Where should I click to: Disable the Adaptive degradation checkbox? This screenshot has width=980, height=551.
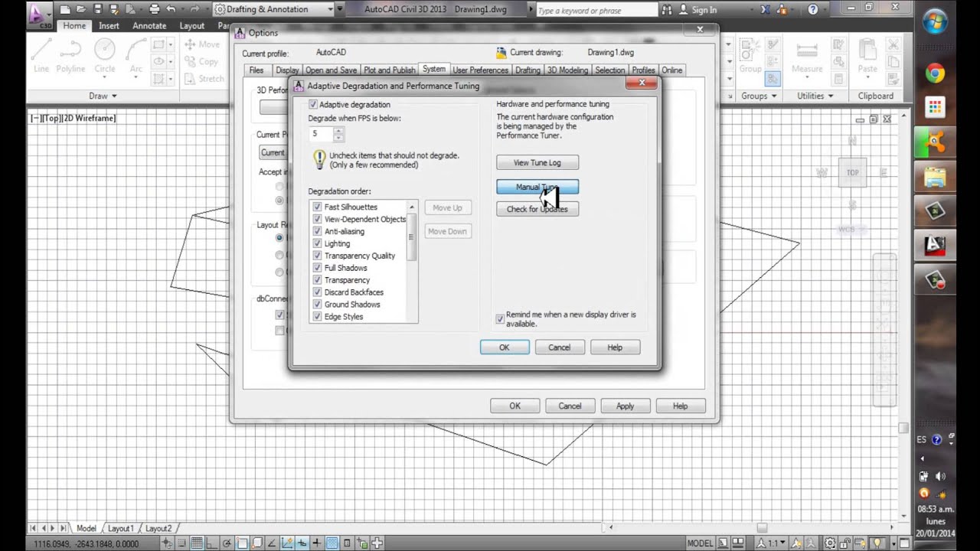[313, 104]
